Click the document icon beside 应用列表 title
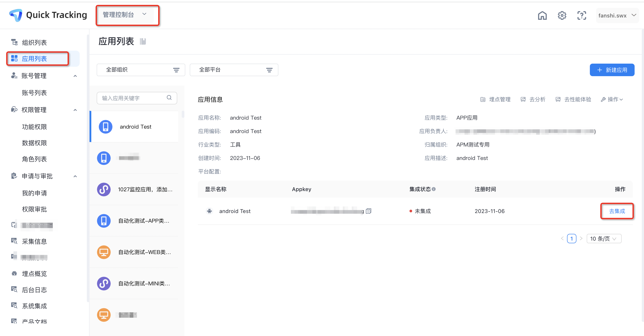Screen dimensions: 644x336 pos(143,41)
